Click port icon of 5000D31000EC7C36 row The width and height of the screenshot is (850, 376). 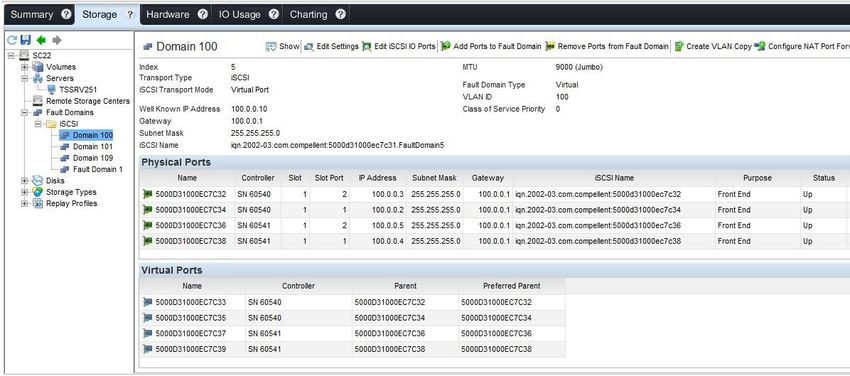pyautogui.click(x=147, y=225)
